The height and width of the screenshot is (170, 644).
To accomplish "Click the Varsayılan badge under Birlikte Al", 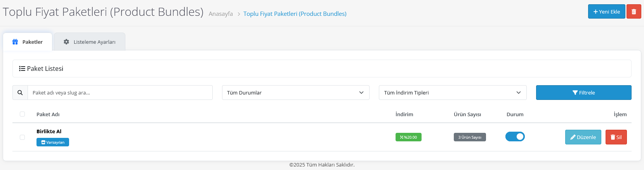I will point(53,142).
